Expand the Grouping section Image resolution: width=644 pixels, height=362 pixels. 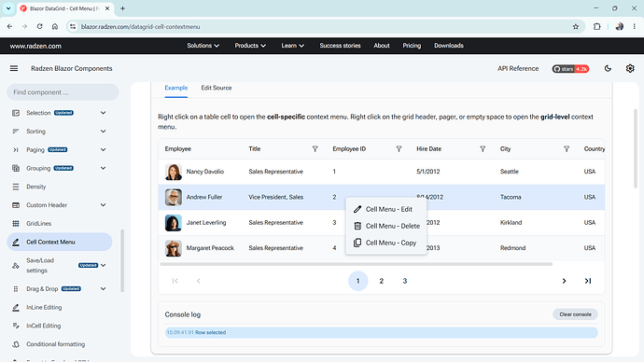coord(103,168)
